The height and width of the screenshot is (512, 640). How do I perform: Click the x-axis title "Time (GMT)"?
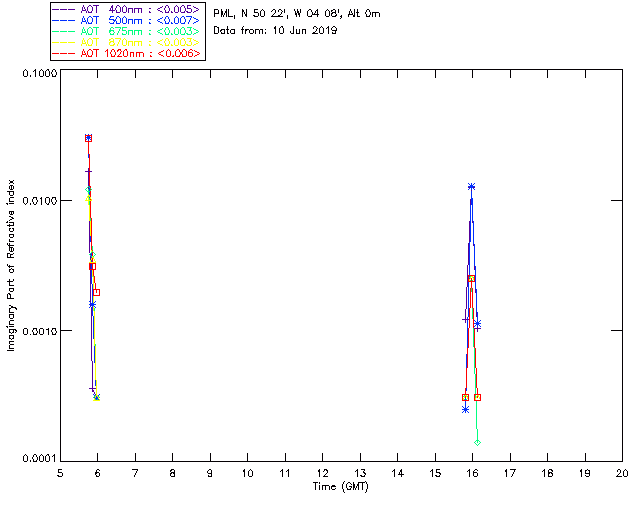[340, 487]
